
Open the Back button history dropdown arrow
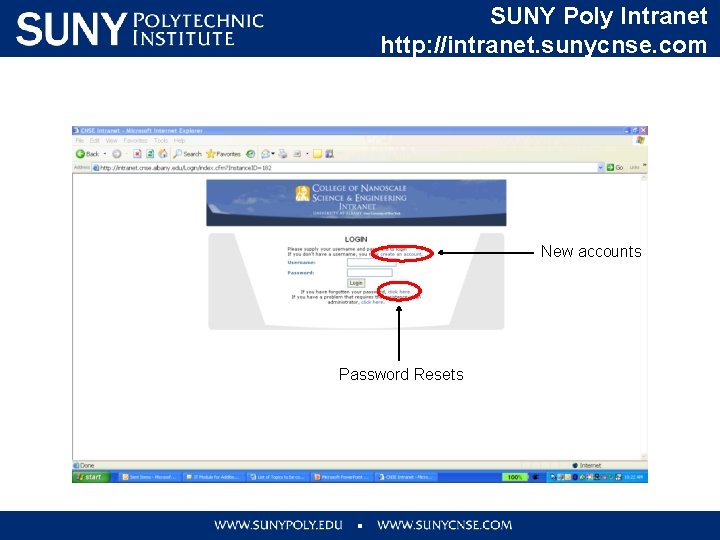pos(105,154)
